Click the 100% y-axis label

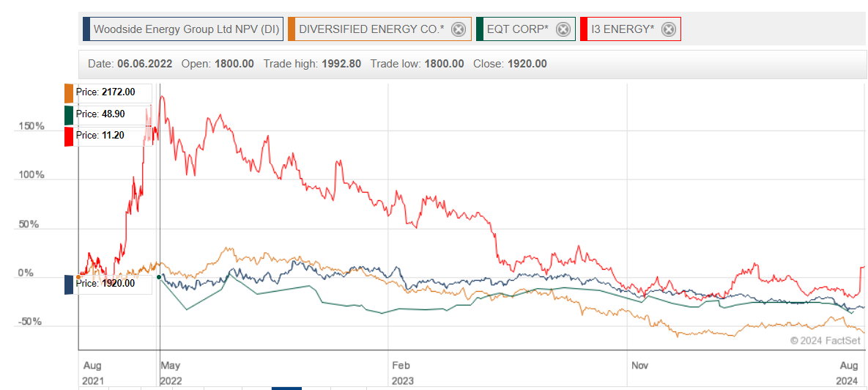point(31,176)
